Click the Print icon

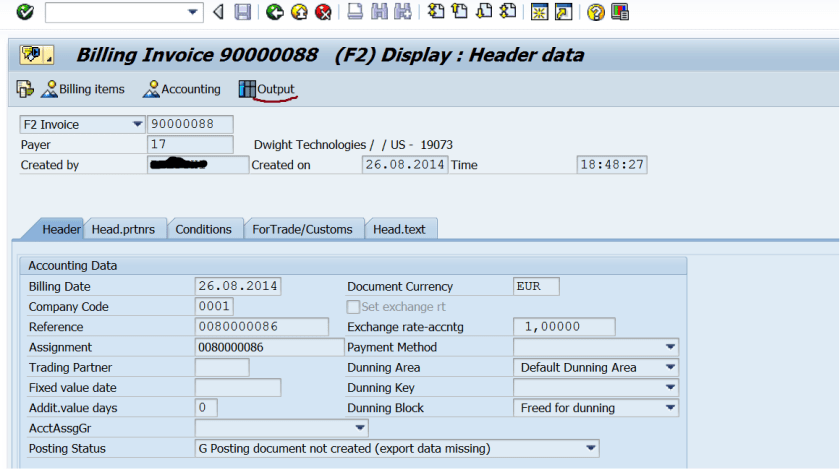click(x=355, y=12)
